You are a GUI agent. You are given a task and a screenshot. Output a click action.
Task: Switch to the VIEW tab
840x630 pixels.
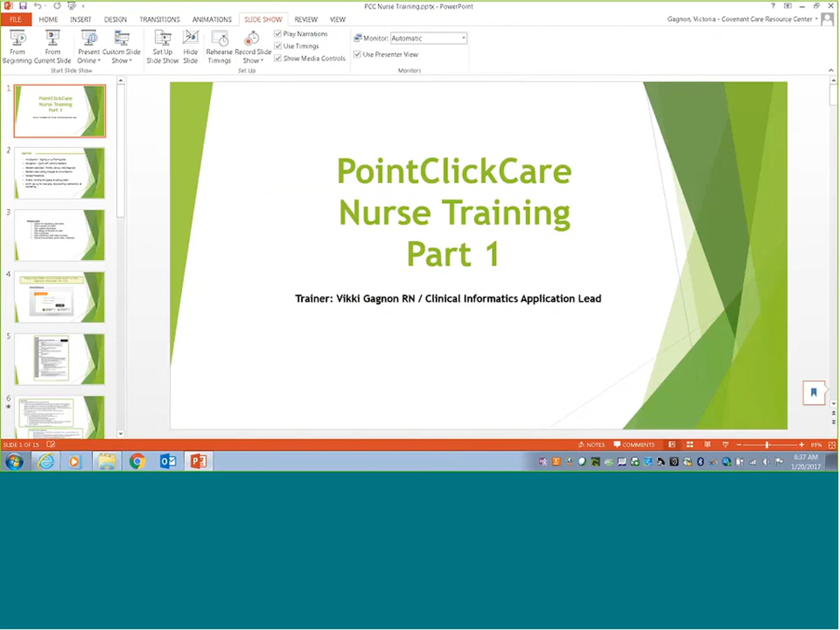pos(338,19)
